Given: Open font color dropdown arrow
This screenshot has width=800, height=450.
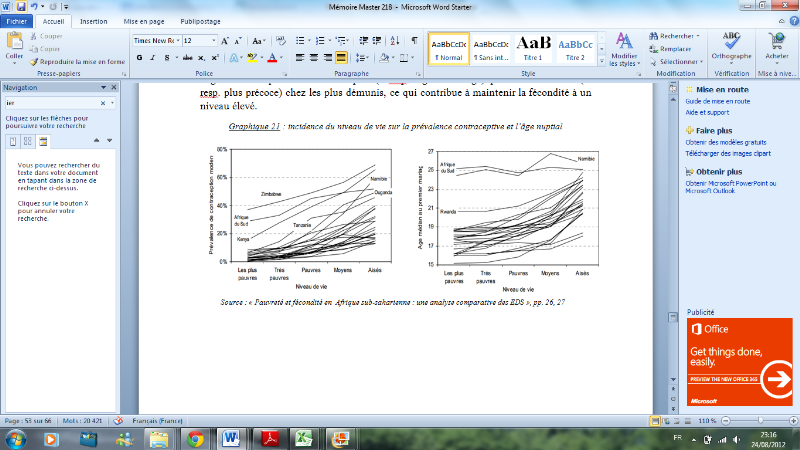Looking at the screenshot, I should click(x=281, y=58).
